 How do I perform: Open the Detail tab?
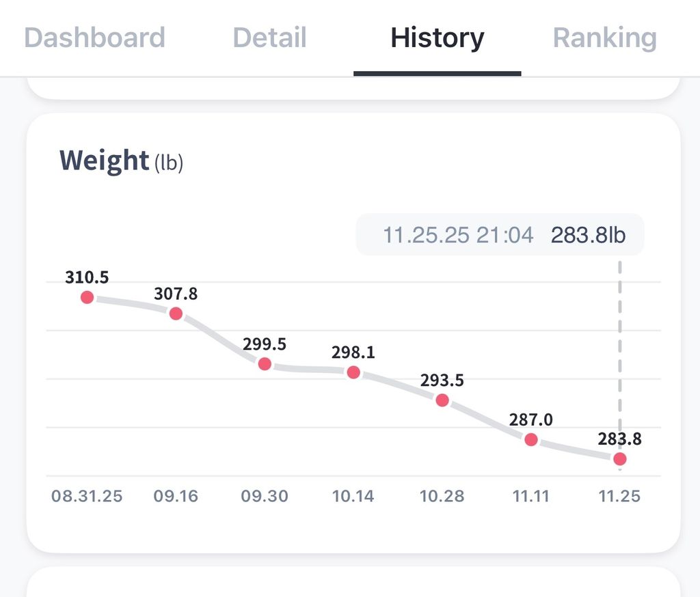tap(269, 38)
